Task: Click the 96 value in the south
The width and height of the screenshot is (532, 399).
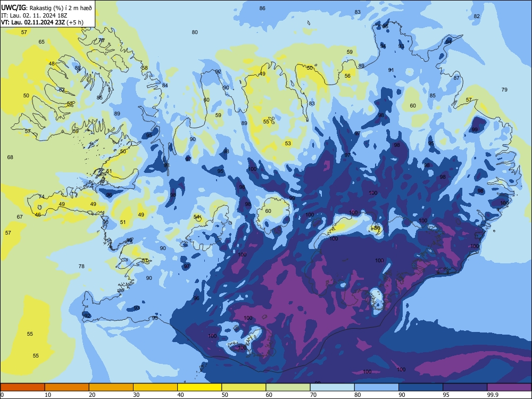Action: click(196, 298)
